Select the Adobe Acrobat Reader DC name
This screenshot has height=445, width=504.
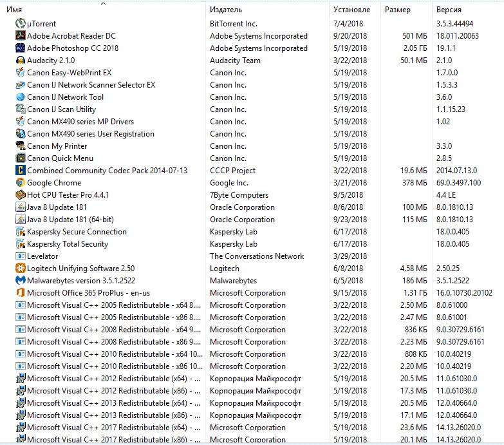click(x=71, y=35)
